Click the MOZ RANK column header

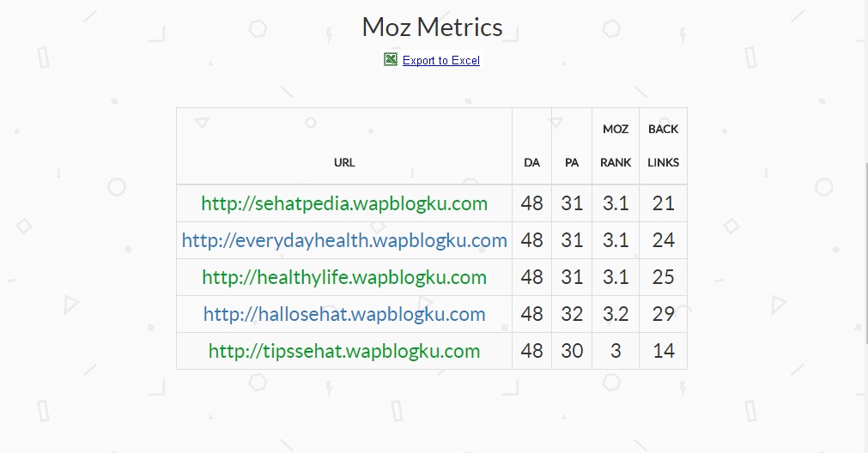click(x=616, y=146)
